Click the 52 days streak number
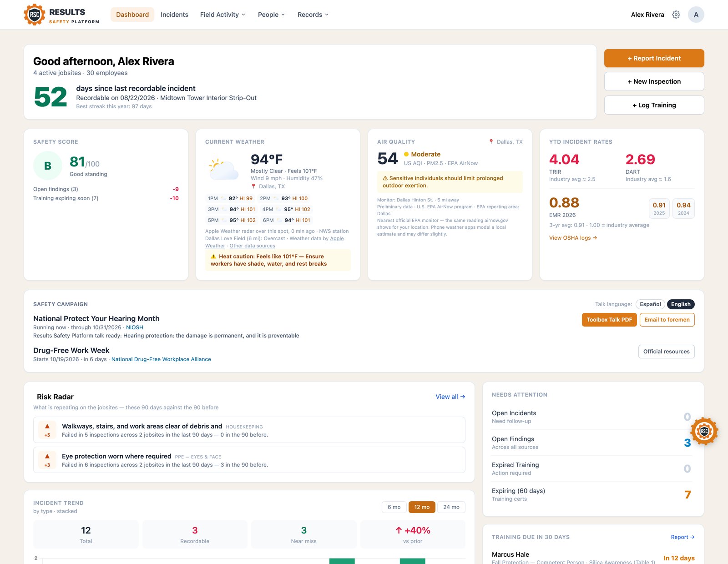Screen dimensions: 728x564 click(x=51, y=97)
